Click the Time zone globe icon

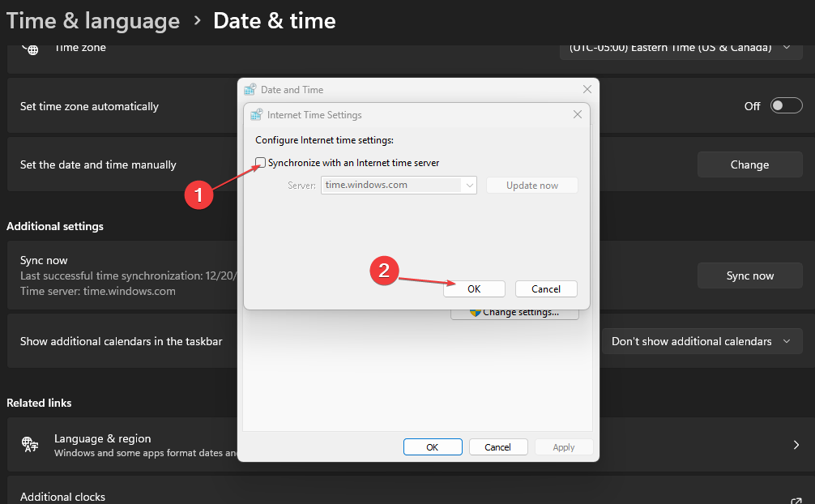click(x=30, y=49)
